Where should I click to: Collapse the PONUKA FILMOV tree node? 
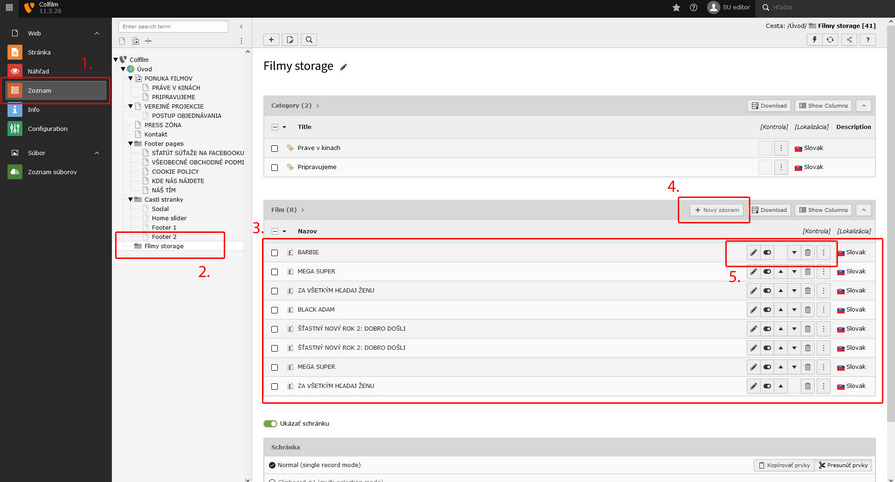[131, 78]
